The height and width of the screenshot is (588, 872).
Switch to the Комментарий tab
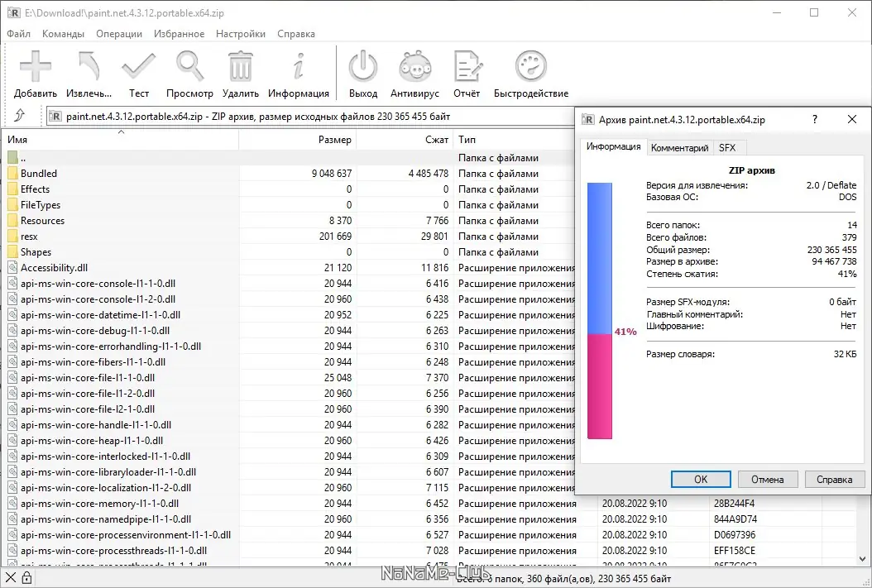(679, 148)
